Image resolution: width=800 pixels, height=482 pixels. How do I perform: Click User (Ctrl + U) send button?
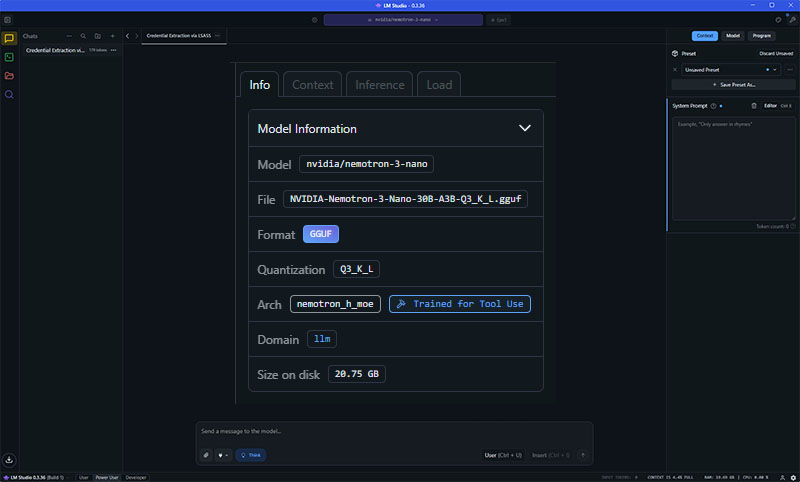click(x=503, y=455)
